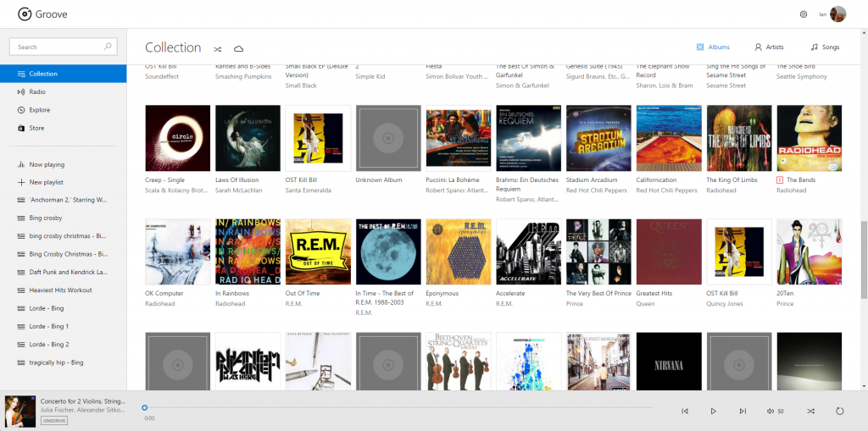Click the Explicit badge on The Bends
868x431 pixels.
780,180
